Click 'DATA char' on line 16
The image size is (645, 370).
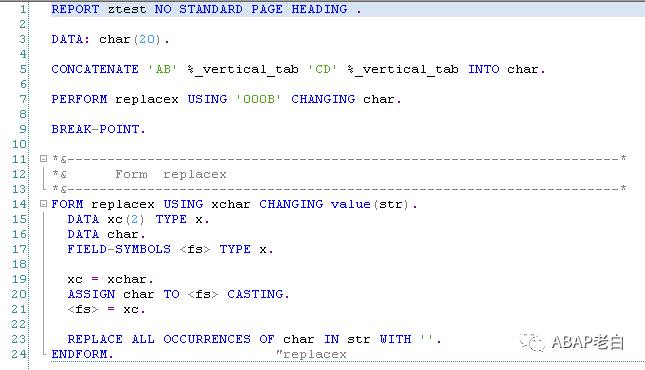[x=103, y=234]
